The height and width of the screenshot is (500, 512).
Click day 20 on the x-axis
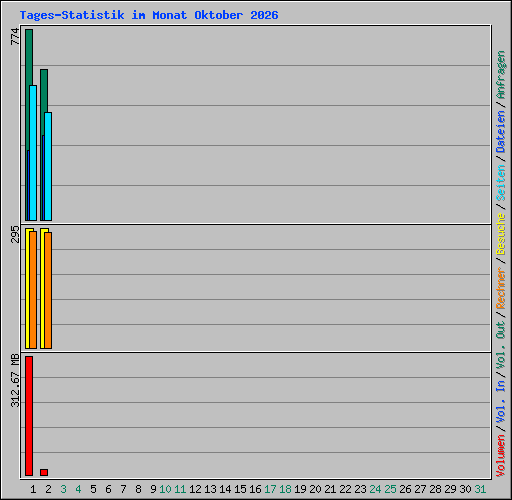(x=315, y=489)
